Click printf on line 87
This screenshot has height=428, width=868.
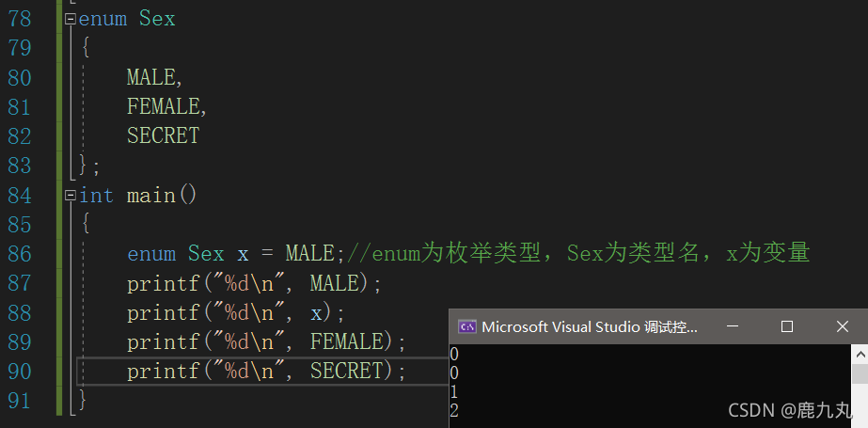tap(163, 283)
